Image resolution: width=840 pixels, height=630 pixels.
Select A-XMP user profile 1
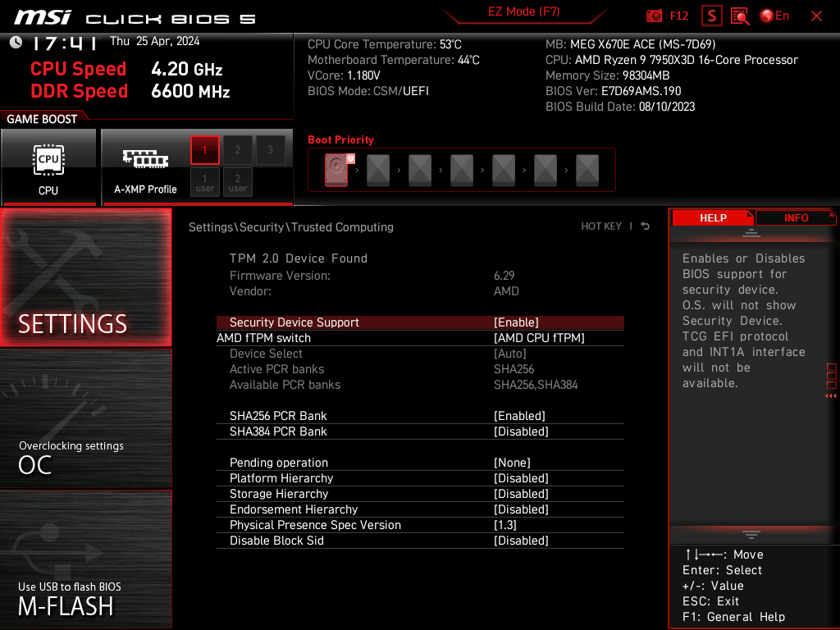[x=204, y=182]
